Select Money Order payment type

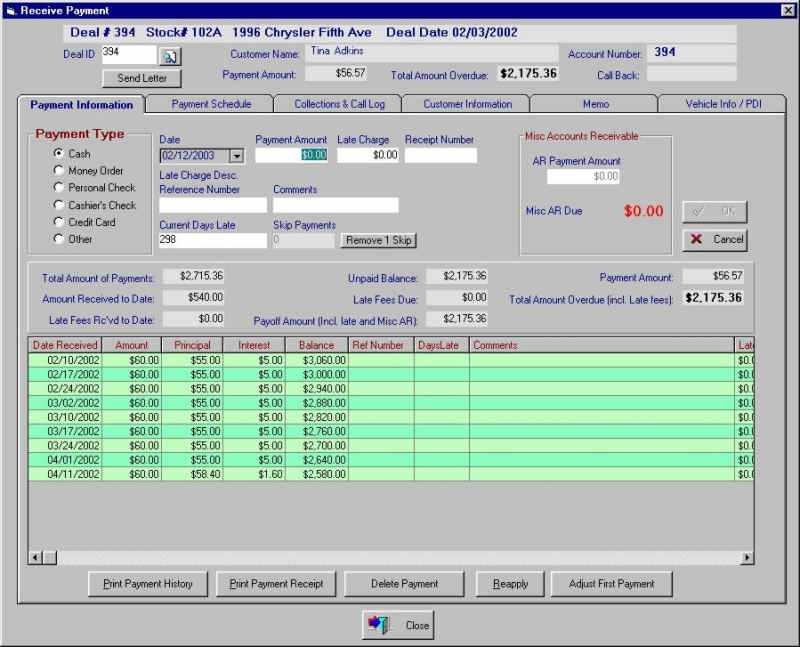tap(59, 171)
